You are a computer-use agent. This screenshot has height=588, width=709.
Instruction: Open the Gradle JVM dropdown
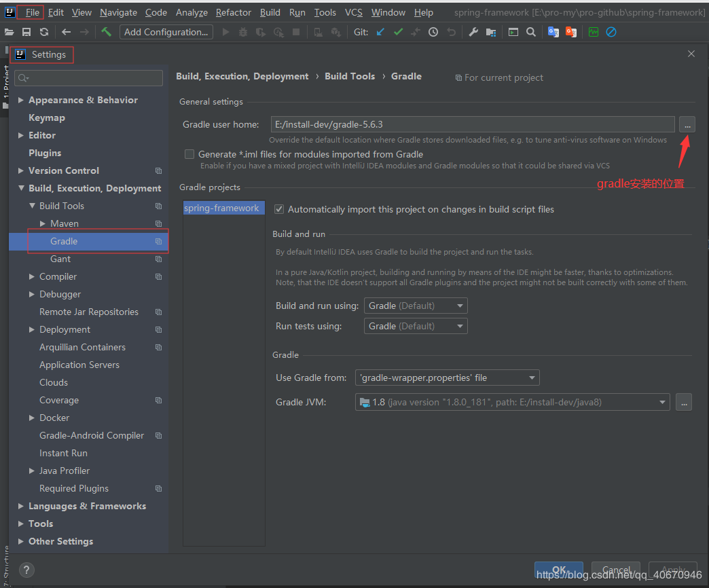[512, 402]
